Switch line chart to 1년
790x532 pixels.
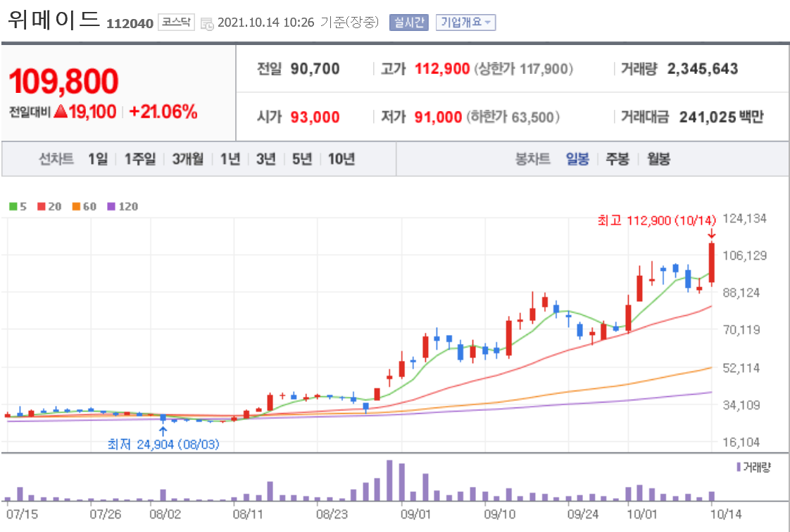point(230,159)
